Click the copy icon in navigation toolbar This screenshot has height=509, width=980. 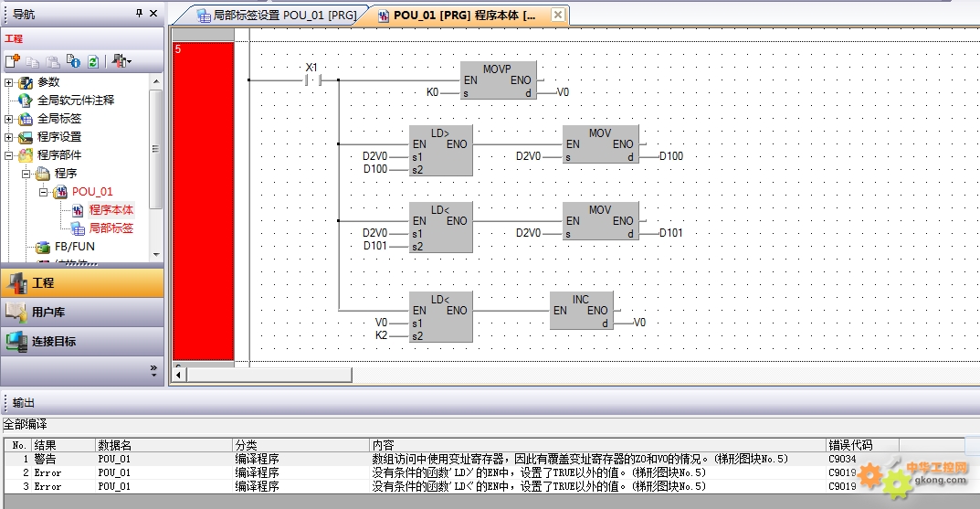[33, 61]
